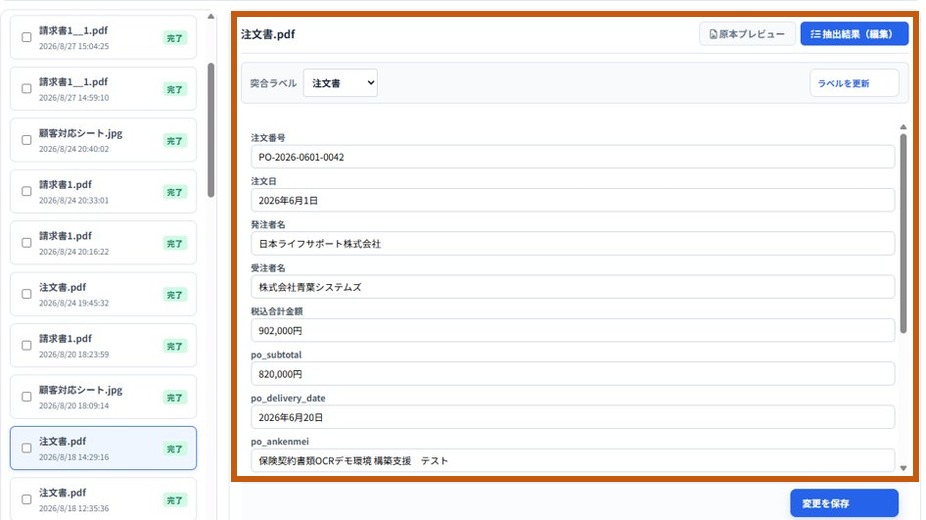Click the ラベルを更新 button
The width and height of the screenshot is (926, 520).
click(854, 83)
